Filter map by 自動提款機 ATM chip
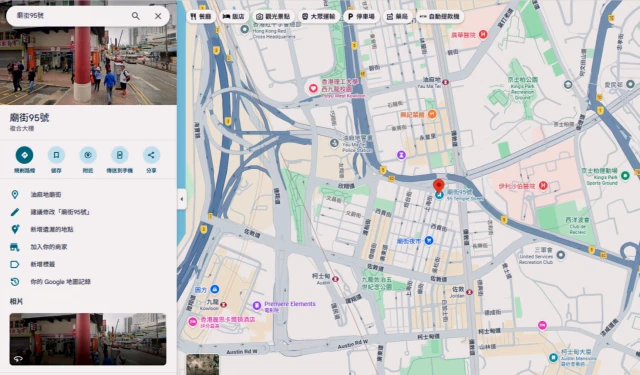Viewport: 640px width, 375px height. [440, 16]
